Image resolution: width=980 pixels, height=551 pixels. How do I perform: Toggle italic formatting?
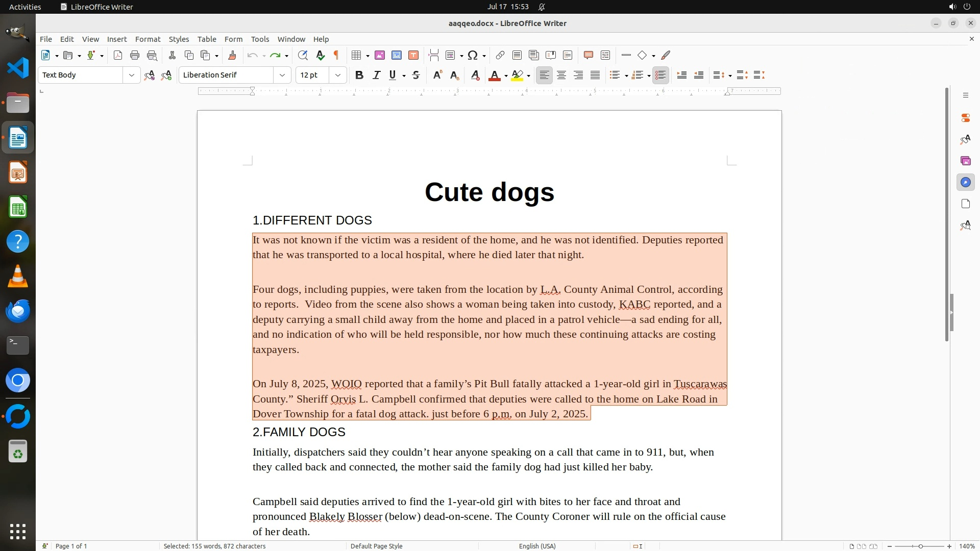[x=376, y=75]
